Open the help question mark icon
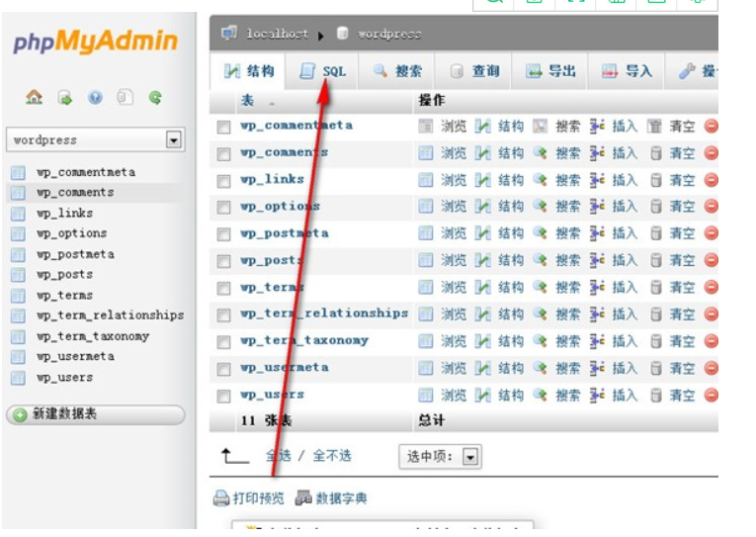The image size is (756, 537). coord(95,98)
